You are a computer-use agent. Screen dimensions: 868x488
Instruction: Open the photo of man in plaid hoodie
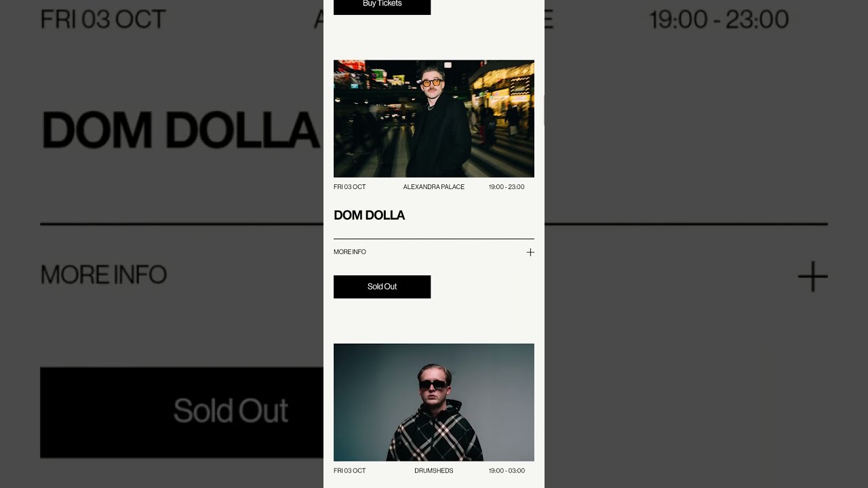(434, 403)
